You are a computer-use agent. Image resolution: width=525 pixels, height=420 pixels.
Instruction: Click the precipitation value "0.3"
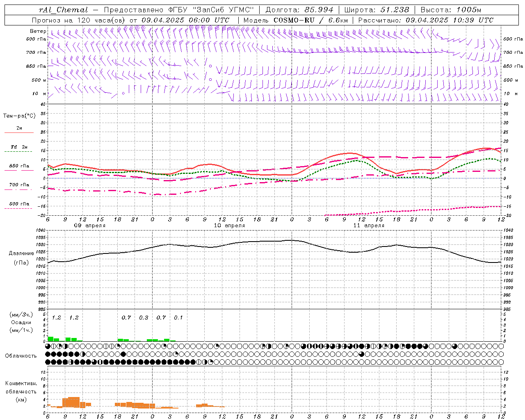click(144, 318)
